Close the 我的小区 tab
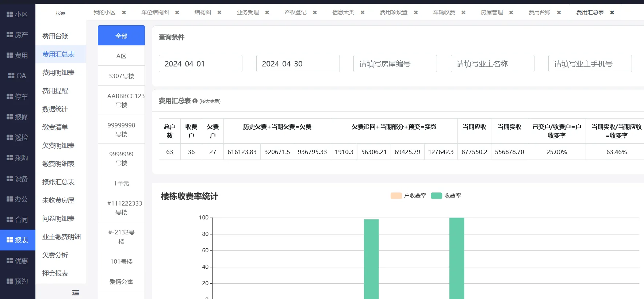The height and width of the screenshot is (299, 644). (124, 12)
